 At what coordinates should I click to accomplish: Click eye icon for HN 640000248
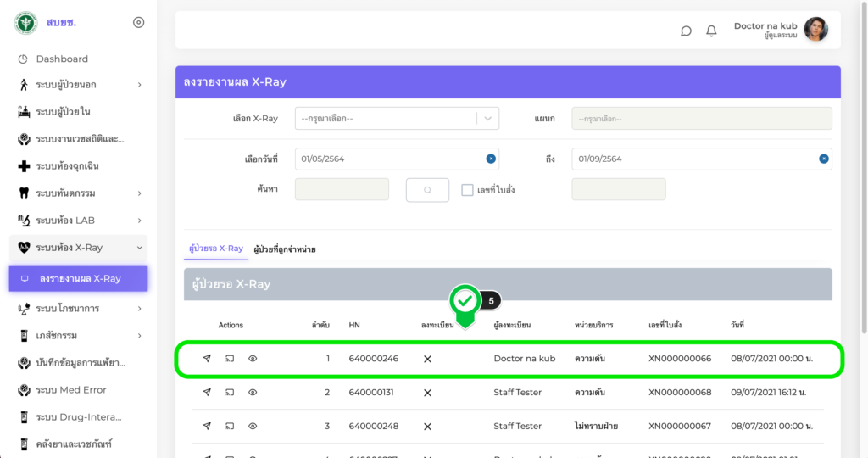[253, 426]
